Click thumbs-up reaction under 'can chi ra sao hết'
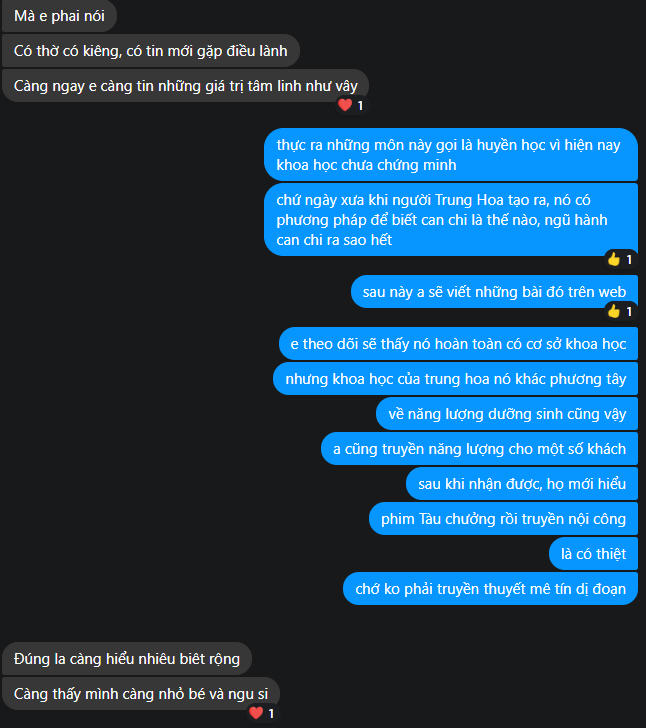The image size is (646, 728). click(620, 259)
